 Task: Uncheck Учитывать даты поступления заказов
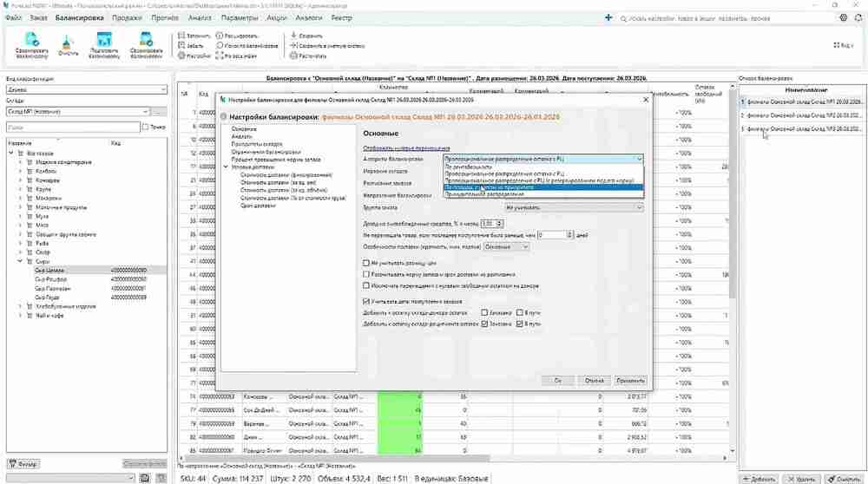(366, 302)
